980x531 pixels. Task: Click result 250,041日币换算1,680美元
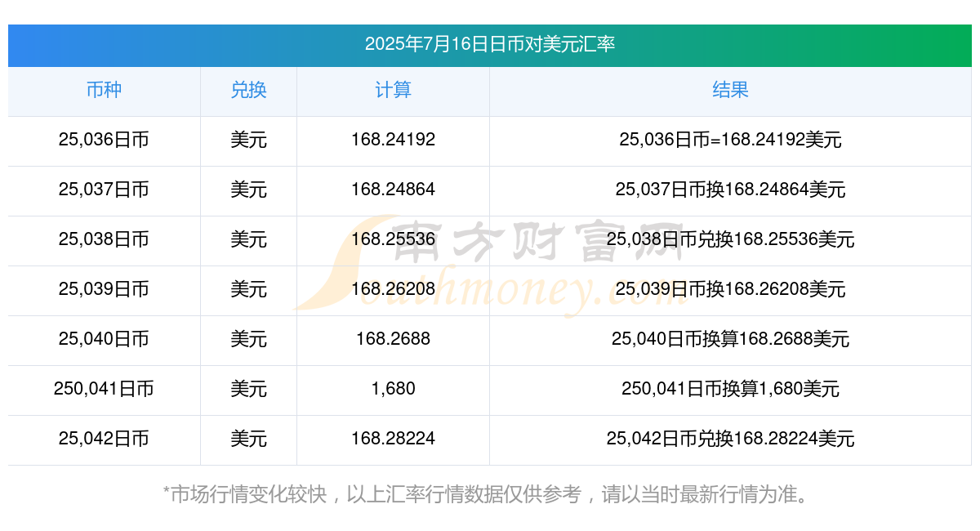click(x=730, y=389)
